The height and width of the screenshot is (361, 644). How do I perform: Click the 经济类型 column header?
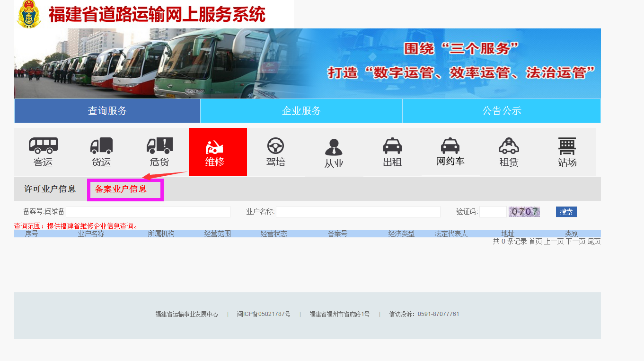pyautogui.click(x=401, y=234)
